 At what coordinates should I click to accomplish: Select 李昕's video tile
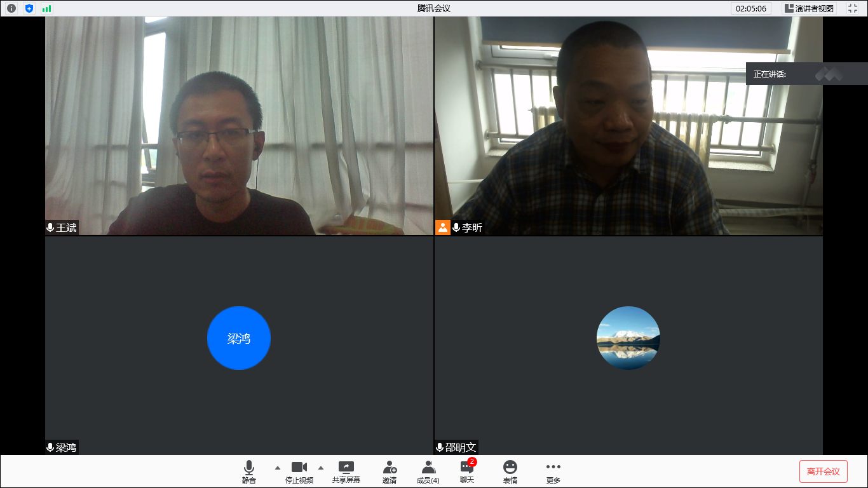point(628,126)
